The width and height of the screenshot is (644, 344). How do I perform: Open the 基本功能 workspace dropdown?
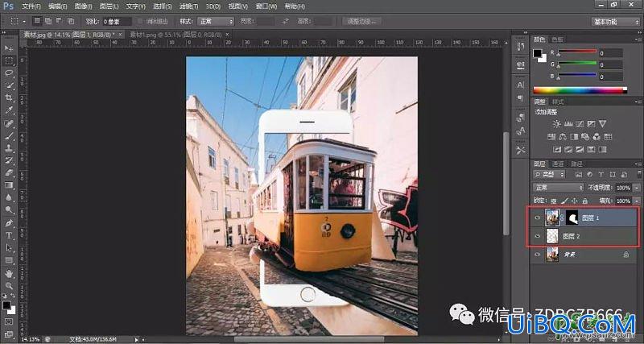[x=616, y=22]
